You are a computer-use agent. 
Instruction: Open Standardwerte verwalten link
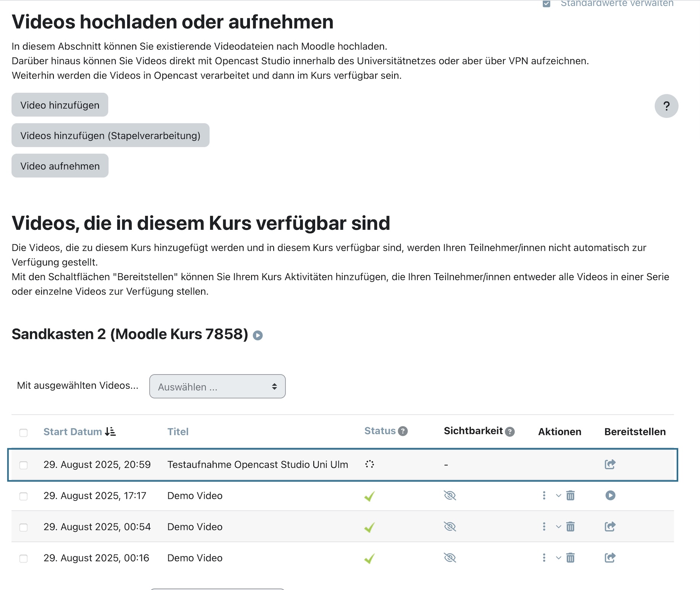[617, 3]
